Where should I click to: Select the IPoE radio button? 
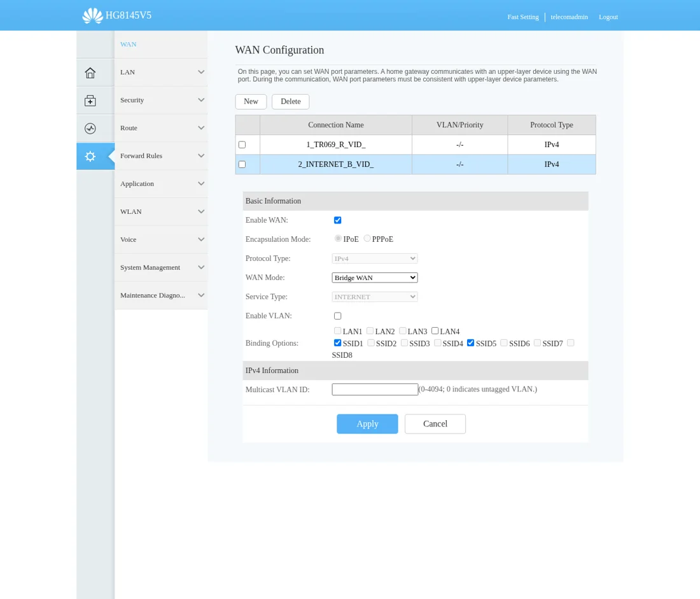[x=338, y=239]
